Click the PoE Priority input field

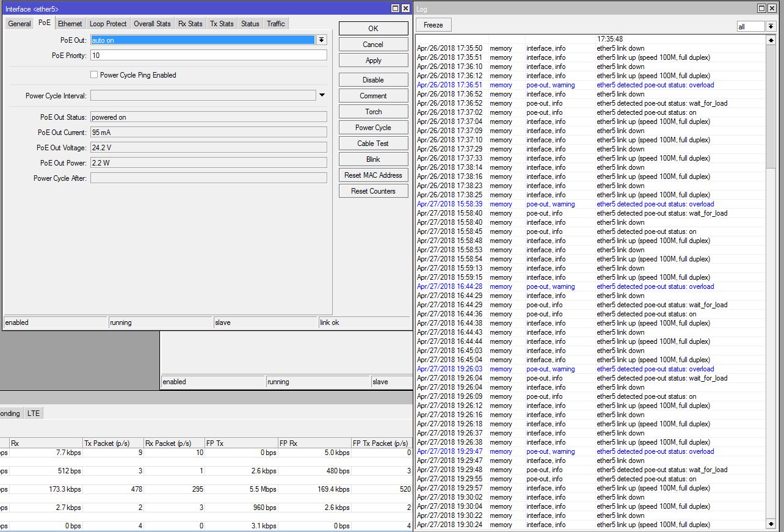208,55
